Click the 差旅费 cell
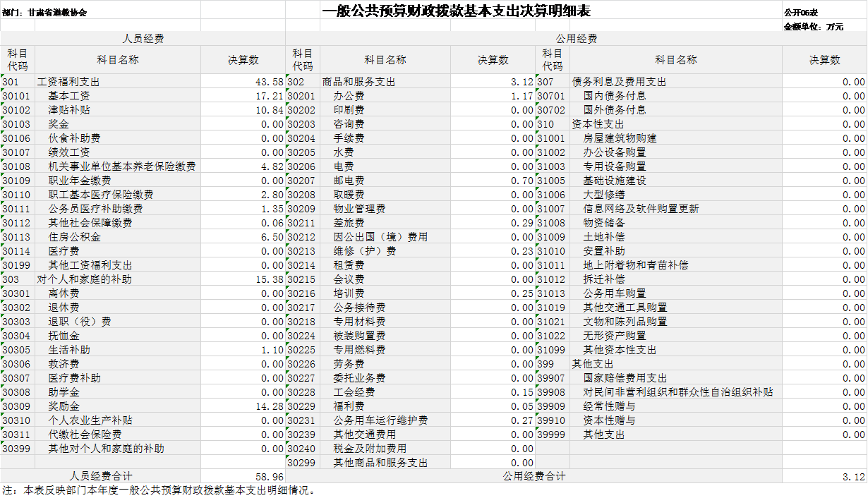868x498 pixels. tap(385, 223)
